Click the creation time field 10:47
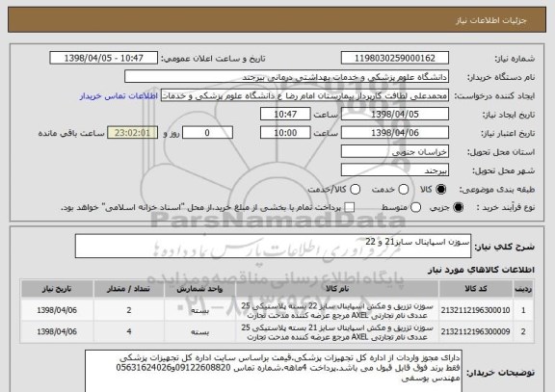Screen dimensions: 555x392 [285, 115]
